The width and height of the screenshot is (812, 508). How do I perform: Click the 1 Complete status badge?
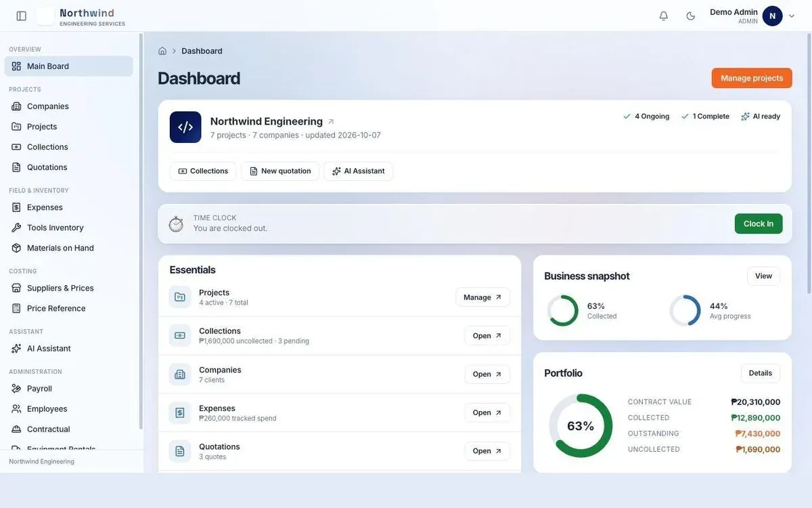pyautogui.click(x=705, y=117)
